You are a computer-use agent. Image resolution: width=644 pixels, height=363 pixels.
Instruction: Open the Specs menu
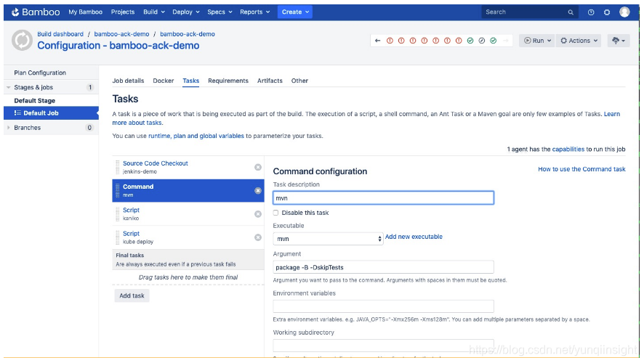(220, 12)
